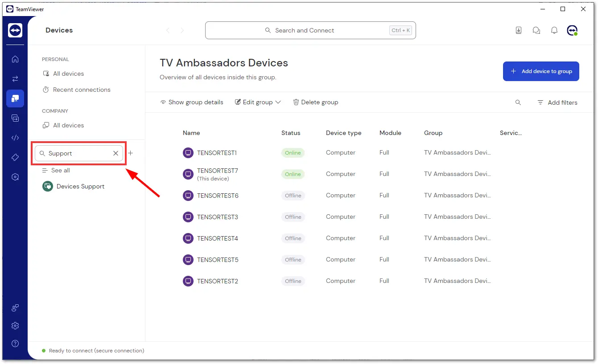Add a new group with plus icon

pos(131,153)
